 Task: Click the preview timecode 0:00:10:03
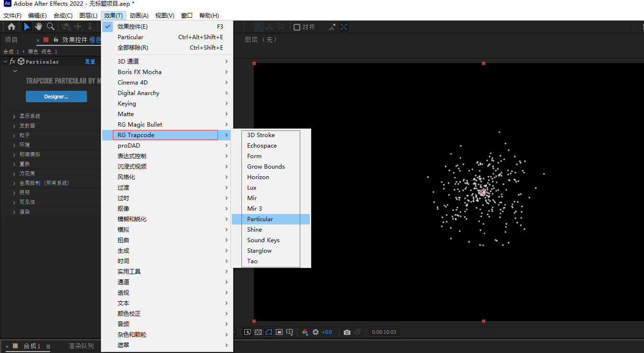coord(384,332)
